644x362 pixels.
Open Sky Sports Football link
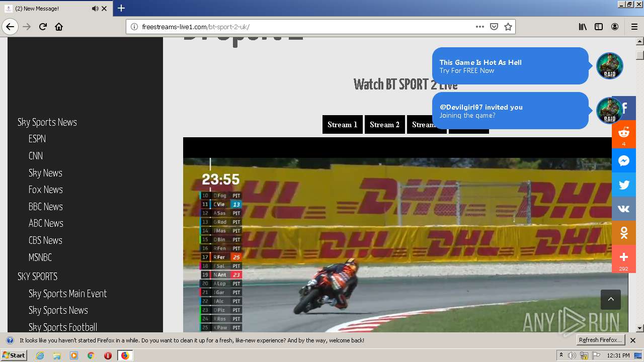click(63, 327)
